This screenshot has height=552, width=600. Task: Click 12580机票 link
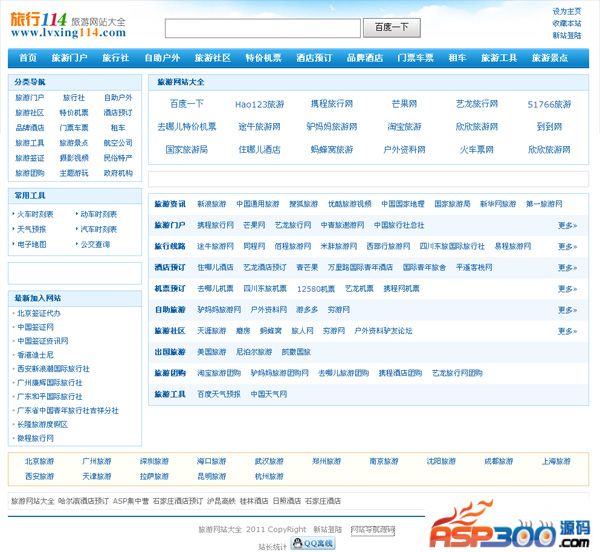click(316, 289)
